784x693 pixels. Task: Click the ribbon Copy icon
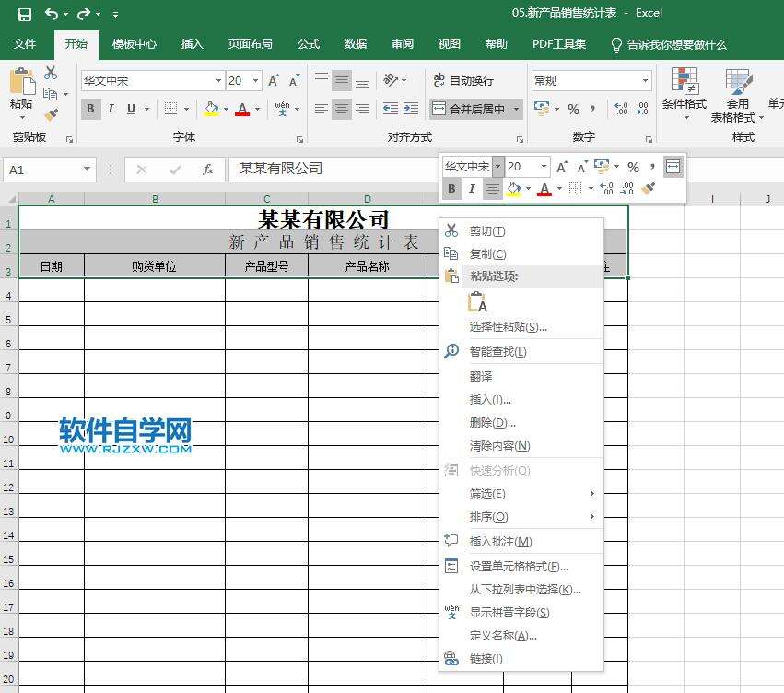coord(50,94)
